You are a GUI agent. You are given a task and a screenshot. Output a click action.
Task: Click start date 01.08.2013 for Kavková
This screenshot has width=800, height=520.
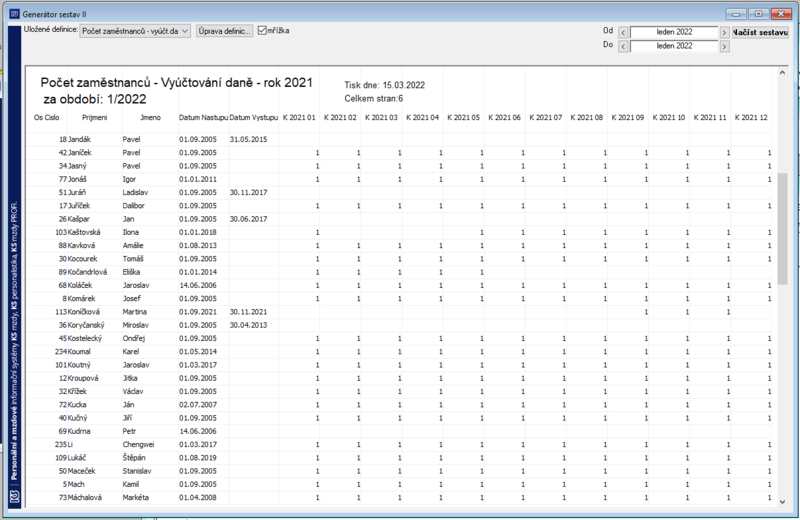tap(198, 245)
